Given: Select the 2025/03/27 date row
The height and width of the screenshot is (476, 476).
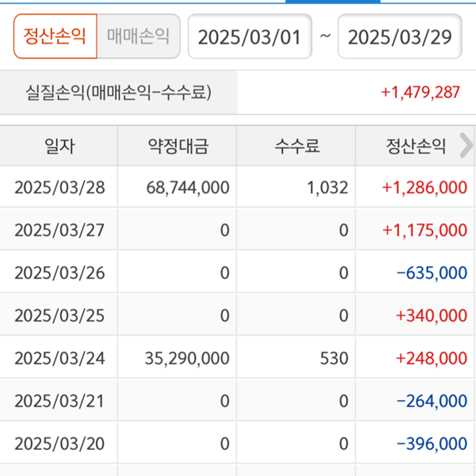Looking at the screenshot, I should coord(59,230).
